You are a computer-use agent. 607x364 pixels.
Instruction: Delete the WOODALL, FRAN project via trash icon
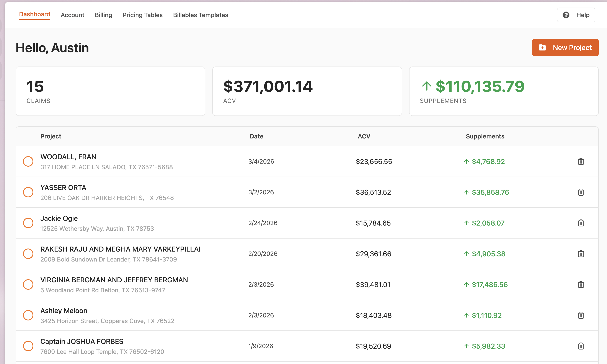[581, 161]
